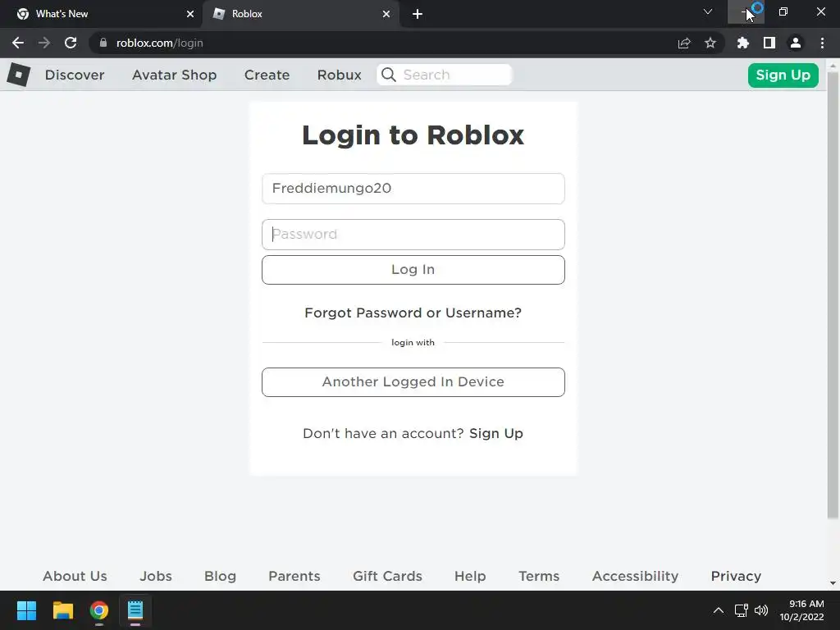Open the Robux menu item
The height and width of the screenshot is (630, 840).
tap(339, 75)
